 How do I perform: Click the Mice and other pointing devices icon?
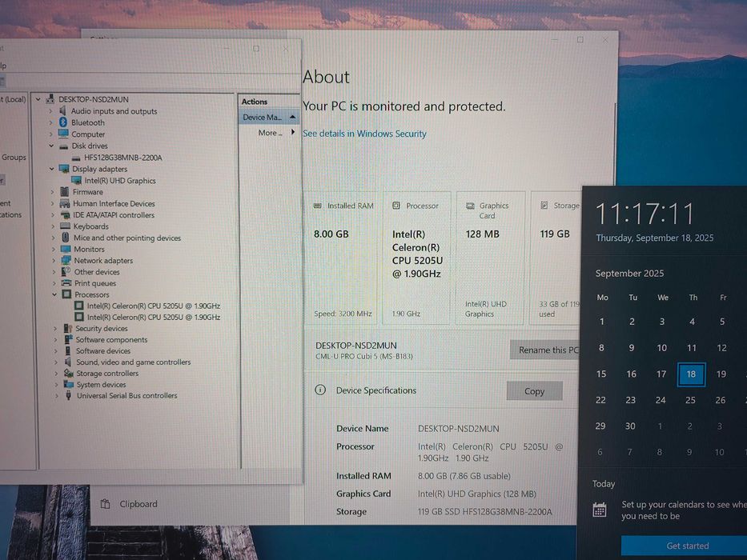(66, 237)
